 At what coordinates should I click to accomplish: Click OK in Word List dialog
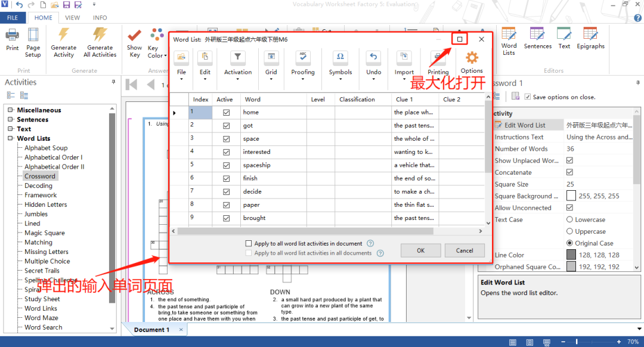(420, 250)
